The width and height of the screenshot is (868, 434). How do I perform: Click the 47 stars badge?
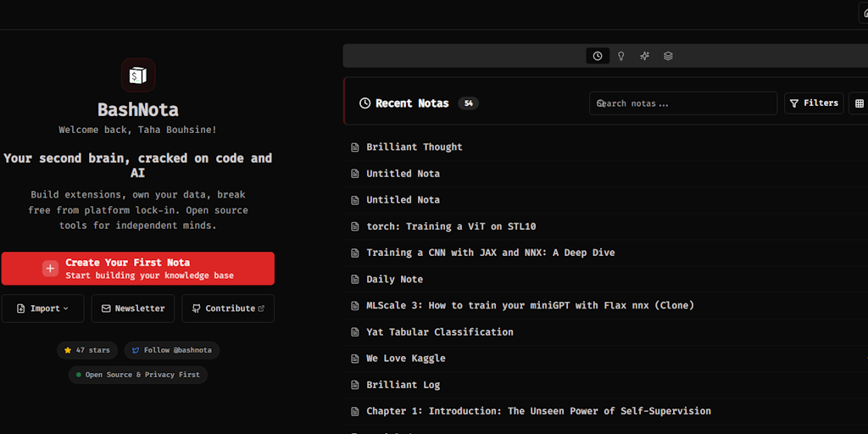point(87,350)
